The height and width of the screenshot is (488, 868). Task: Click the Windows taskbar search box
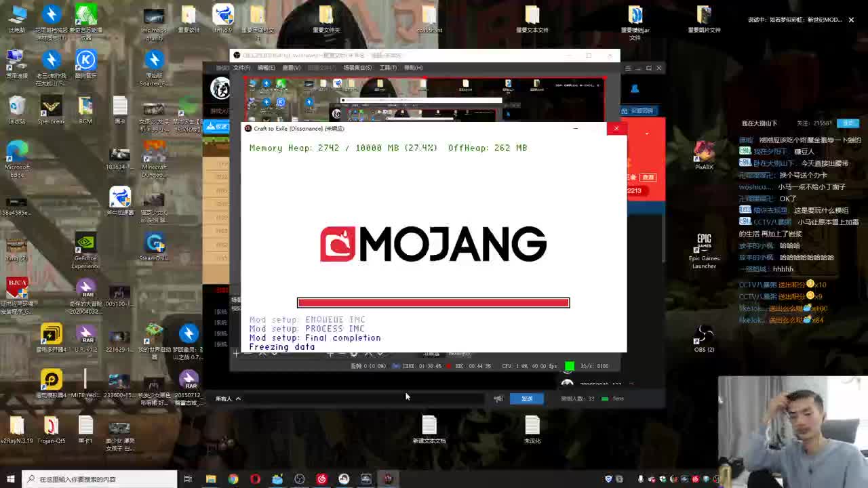pyautogui.click(x=100, y=479)
